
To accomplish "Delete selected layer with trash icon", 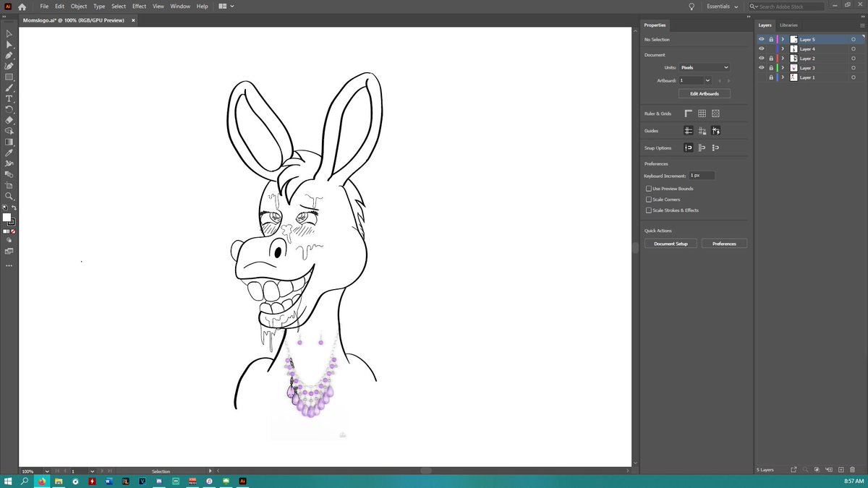I will coord(853,470).
